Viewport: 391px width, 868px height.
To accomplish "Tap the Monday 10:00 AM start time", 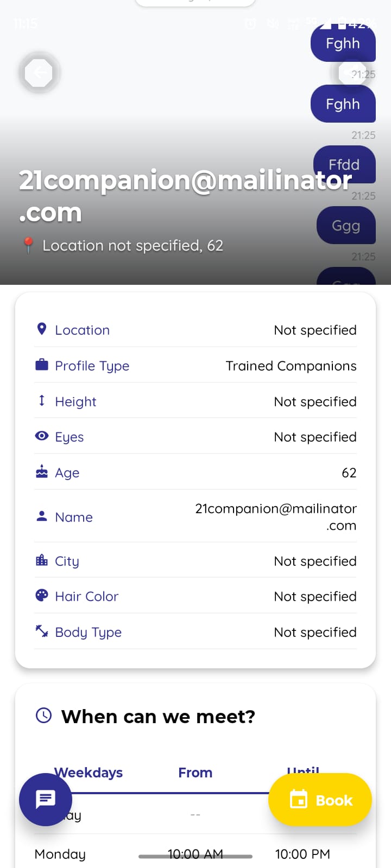I will pos(195,854).
